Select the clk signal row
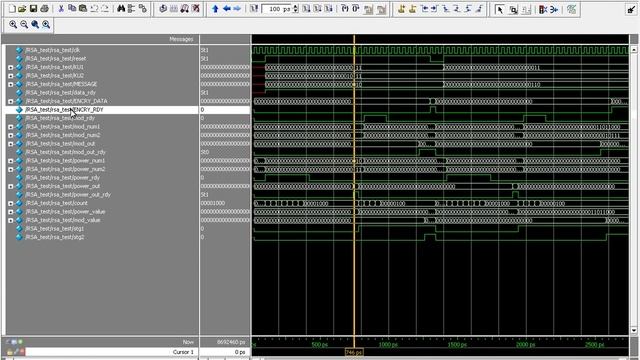Viewport: 640px width, 360px height. click(x=102, y=50)
